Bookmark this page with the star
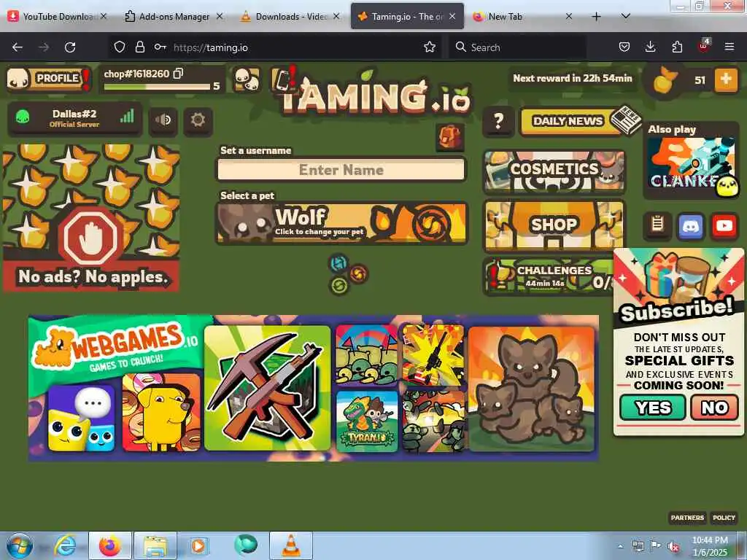 click(429, 47)
